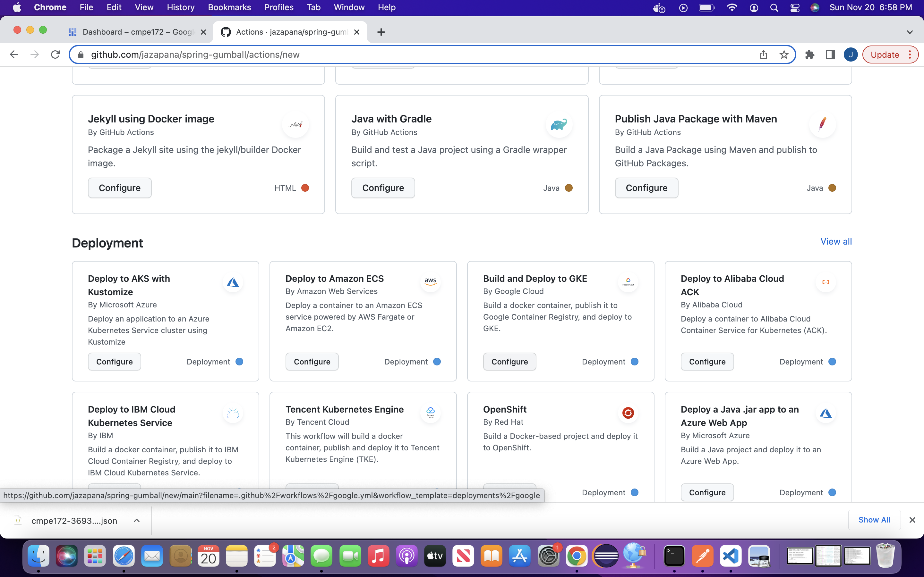
Task: Click the Java language color dot on Gradle card
Action: (569, 188)
